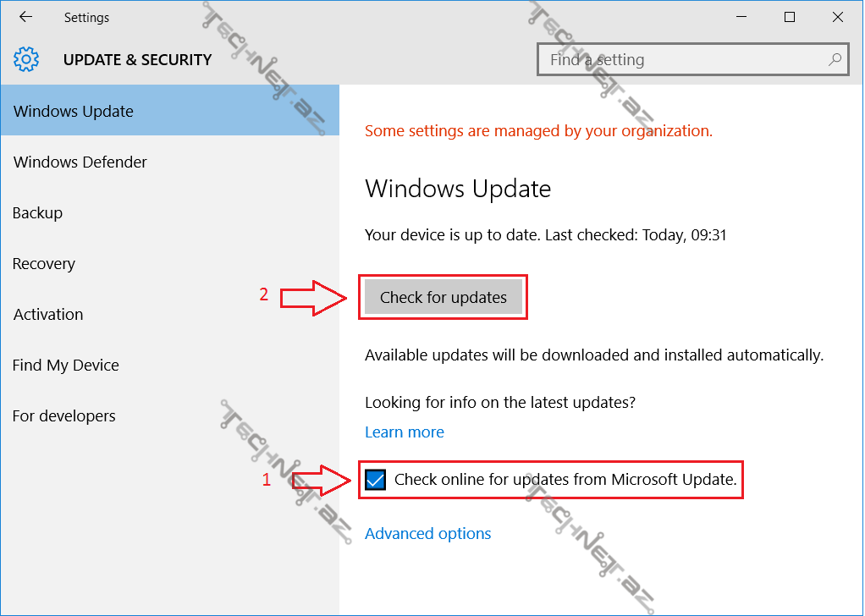Viewport: 865px width, 616px height.
Task: Select Find My Device
Action: point(66,366)
